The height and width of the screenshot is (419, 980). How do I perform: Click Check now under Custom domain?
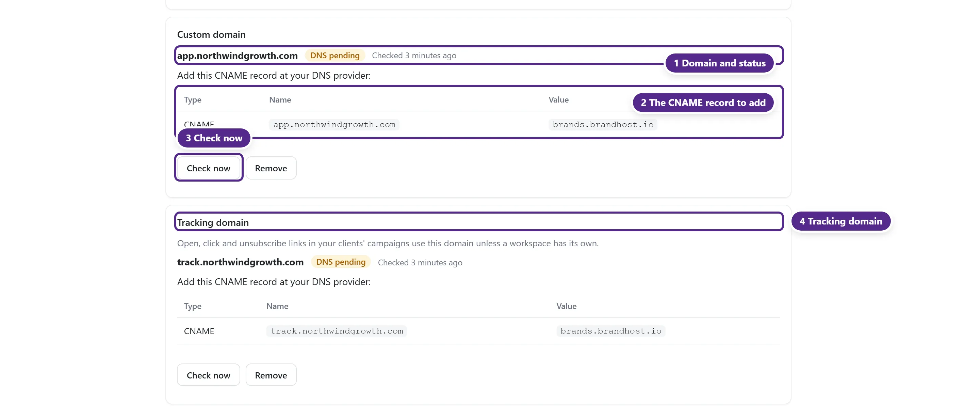[x=208, y=168]
